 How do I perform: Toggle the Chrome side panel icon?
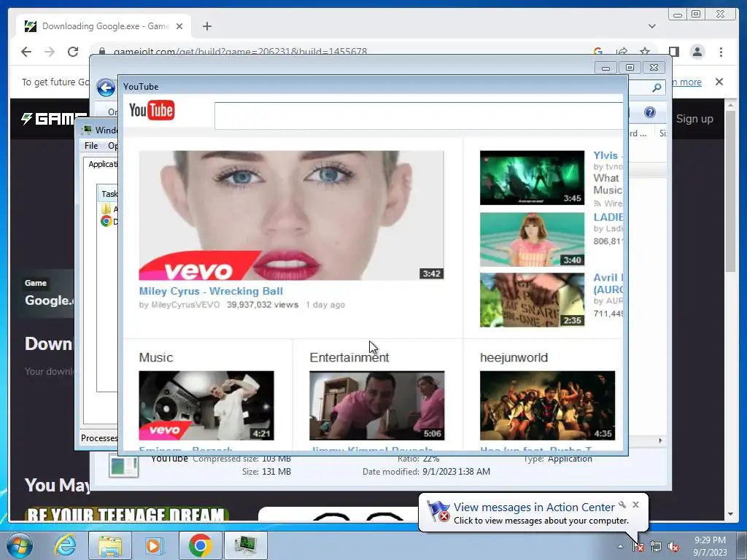(673, 52)
